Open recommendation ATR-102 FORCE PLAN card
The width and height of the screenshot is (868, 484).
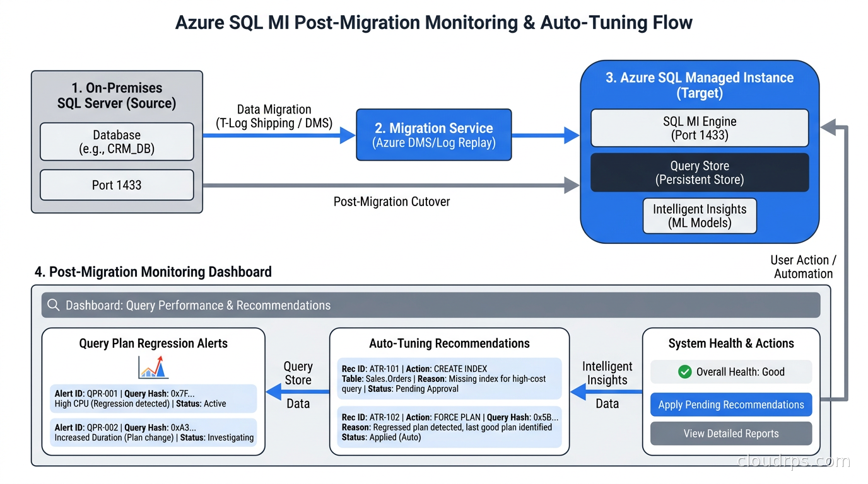[x=449, y=427]
